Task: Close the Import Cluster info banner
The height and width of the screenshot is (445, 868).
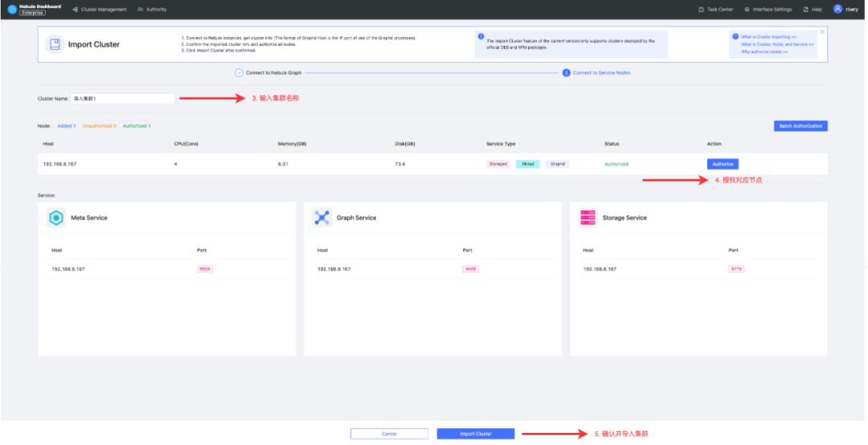Action: coord(822,31)
